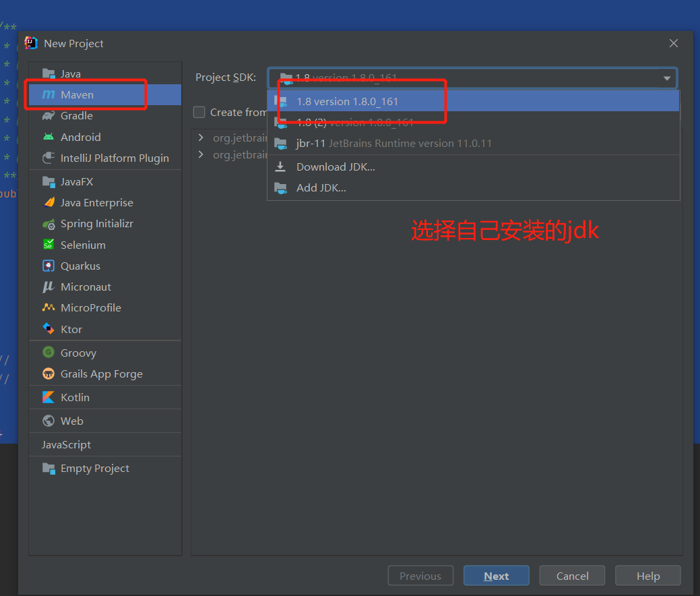
Task: Click the Cancel button
Action: point(572,576)
